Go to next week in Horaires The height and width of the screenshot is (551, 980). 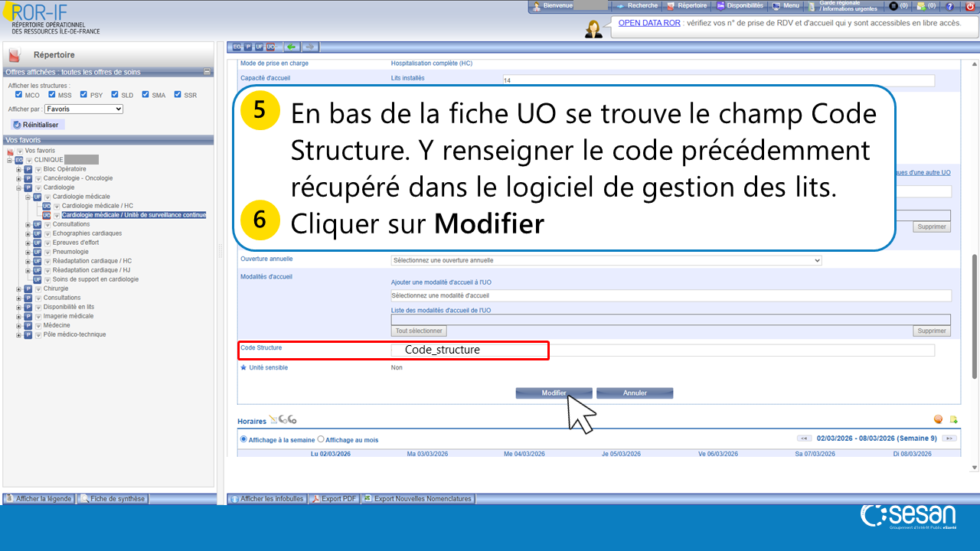pos(949,439)
